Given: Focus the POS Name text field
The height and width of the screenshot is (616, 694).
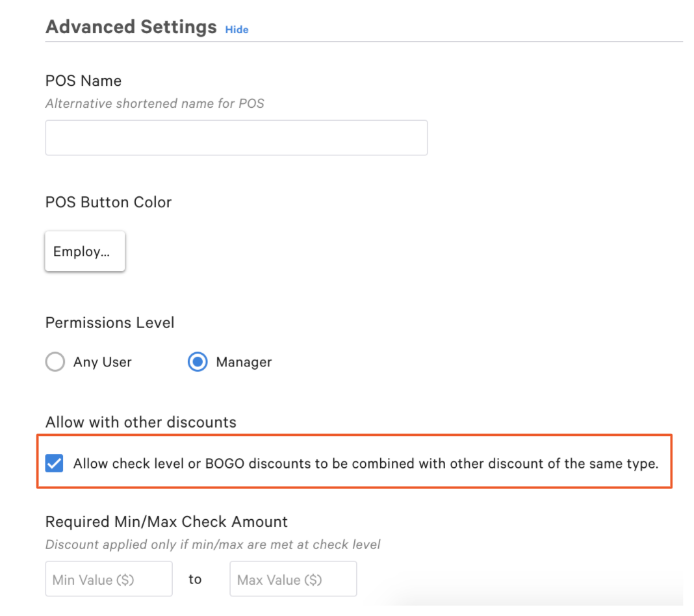Looking at the screenshot, I should [236, 138].
